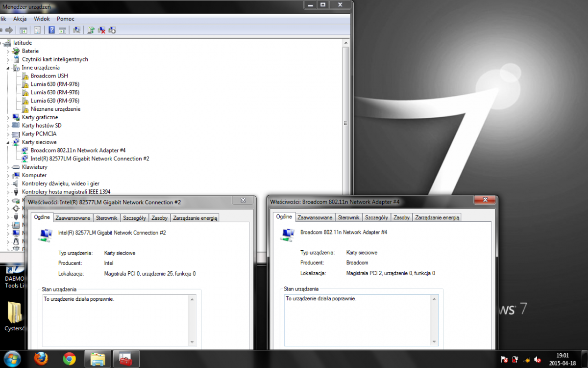Expand the Baterie category
The width and height of the screenshot is (588, 368).
pos(8,51)
